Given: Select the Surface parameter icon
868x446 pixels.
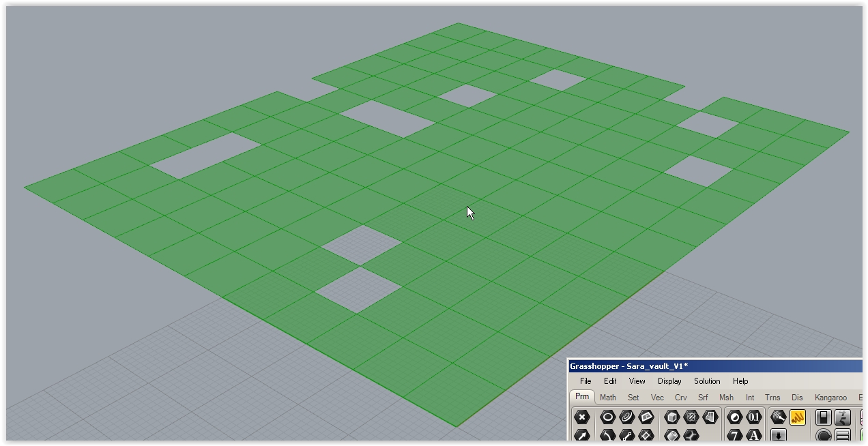Looking at the screenshot, I should pos(710,417).
